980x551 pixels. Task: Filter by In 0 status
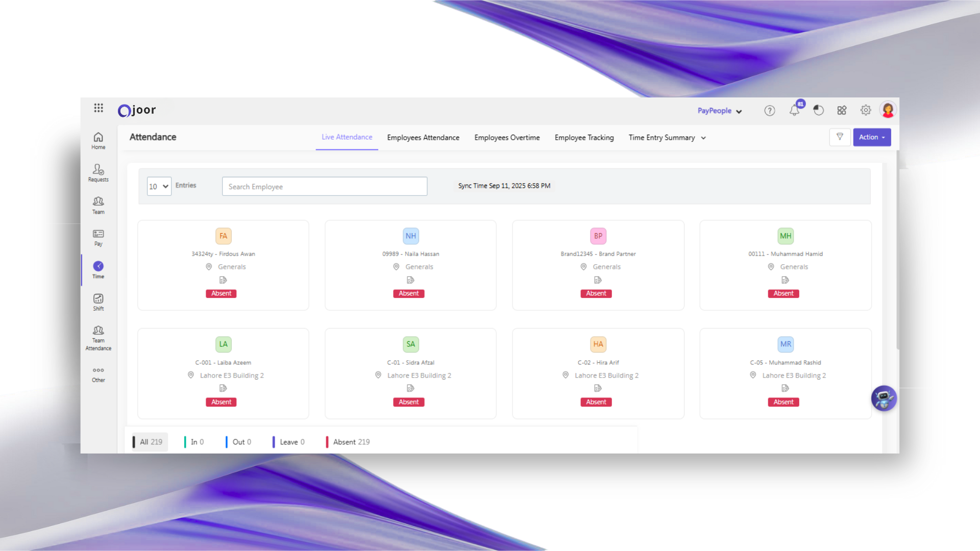point(197,442)
